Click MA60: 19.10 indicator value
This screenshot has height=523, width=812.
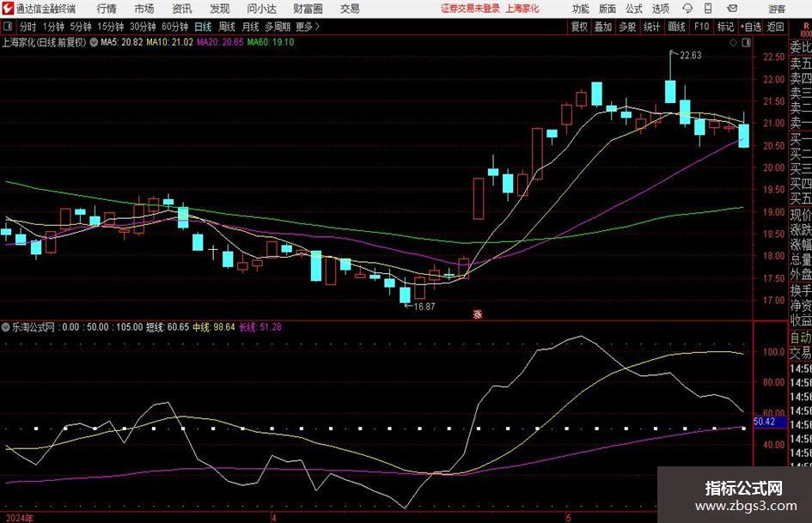pyautogui.click(x=271, y=42)
